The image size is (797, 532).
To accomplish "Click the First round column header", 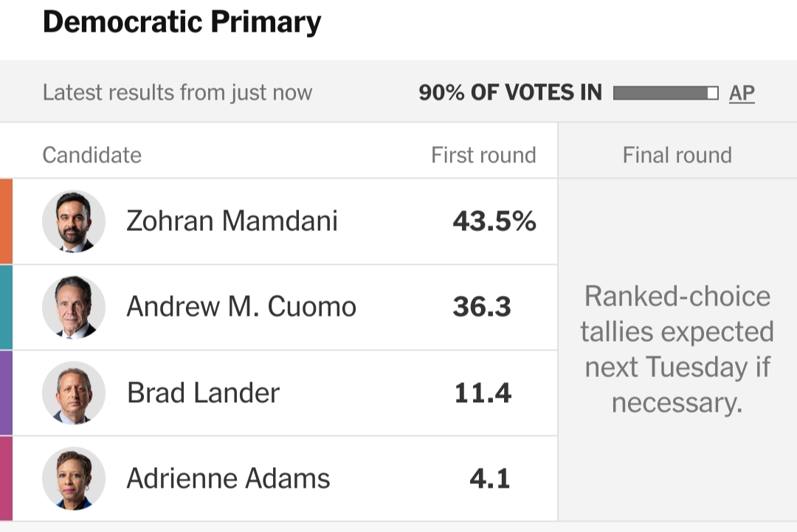I will (x=483, y=155).
